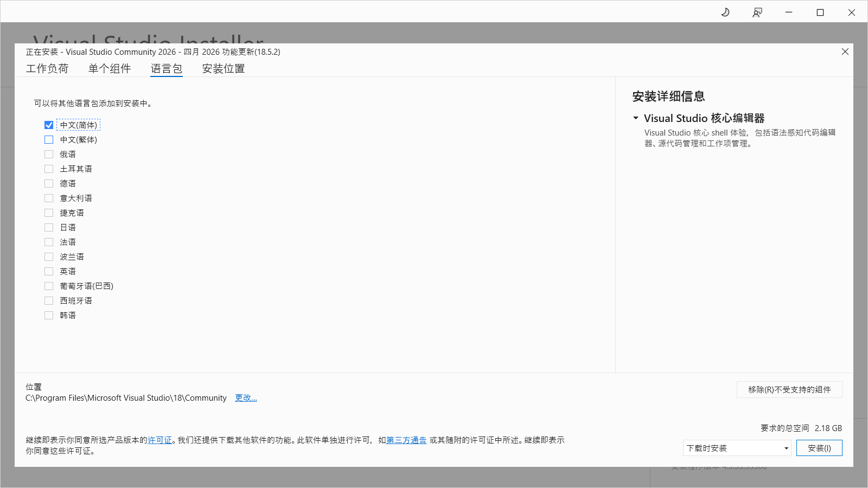Tick the 土耳其语 language checkbox
The image size is (868, 488).
tap(49, 169)
